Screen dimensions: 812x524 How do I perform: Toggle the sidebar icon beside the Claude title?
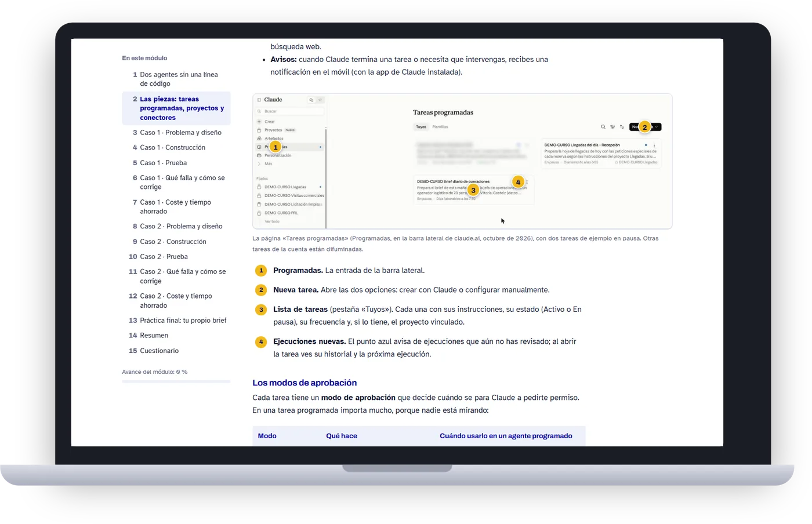(259, 100)
